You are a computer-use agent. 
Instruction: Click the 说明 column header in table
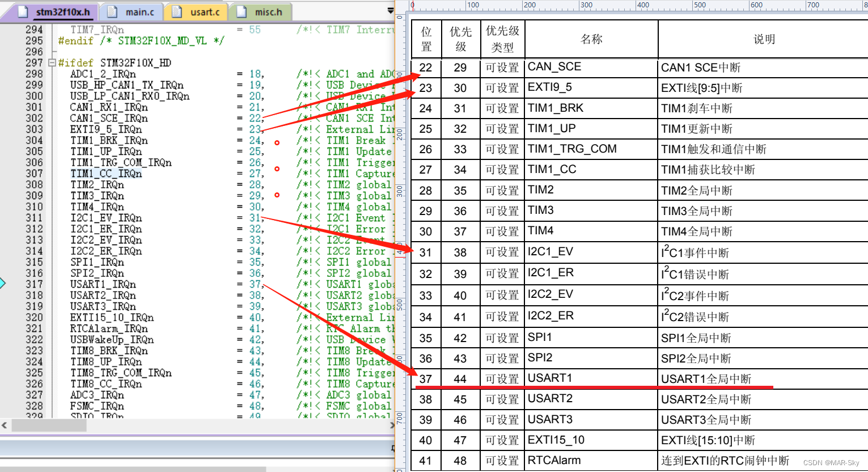tap(764, 39)
